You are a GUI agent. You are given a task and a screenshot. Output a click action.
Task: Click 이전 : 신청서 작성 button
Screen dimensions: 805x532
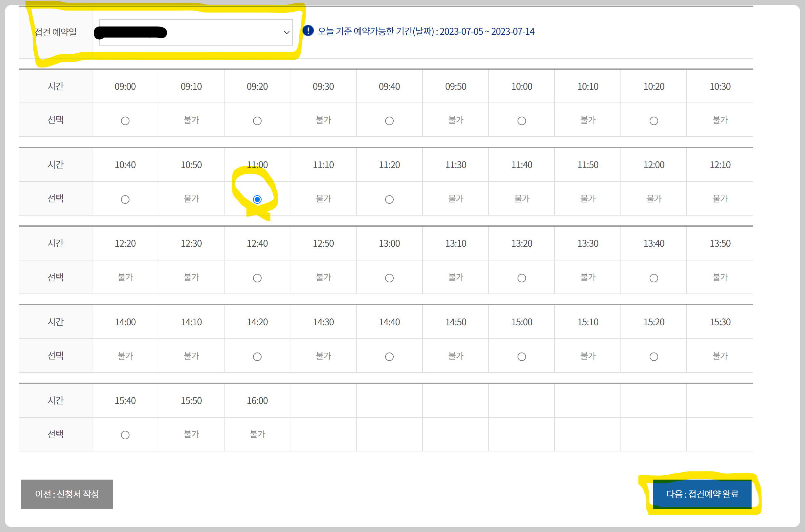[67, 494]
